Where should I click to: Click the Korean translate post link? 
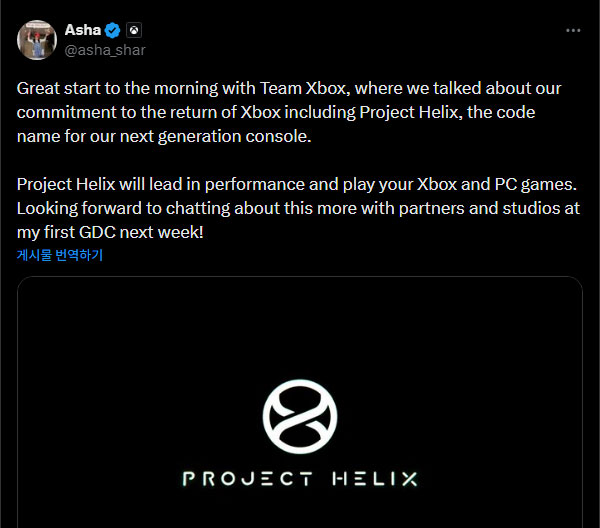[x=60, y=255]
